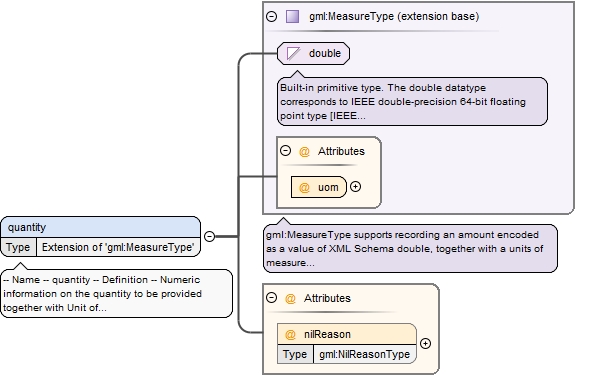Click the gml:MeasureType annotation note
Screen dimensions: 592x376
(410, 248)
